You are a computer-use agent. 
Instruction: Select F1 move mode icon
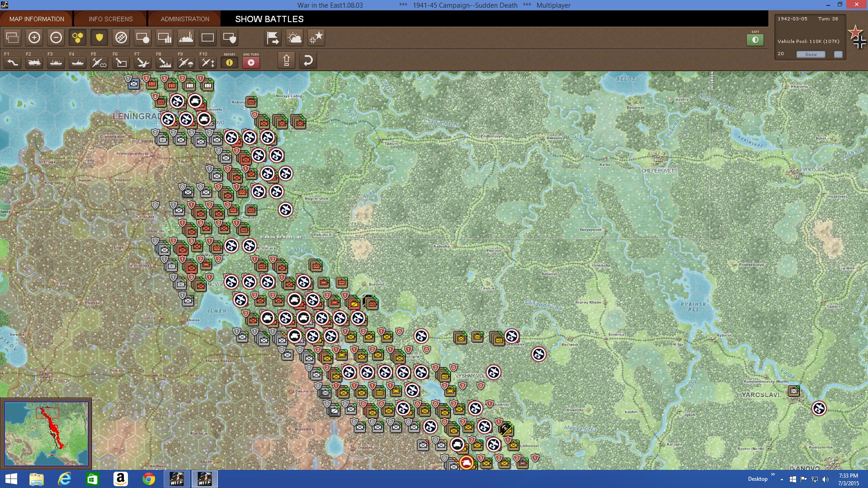coord(13,62)
